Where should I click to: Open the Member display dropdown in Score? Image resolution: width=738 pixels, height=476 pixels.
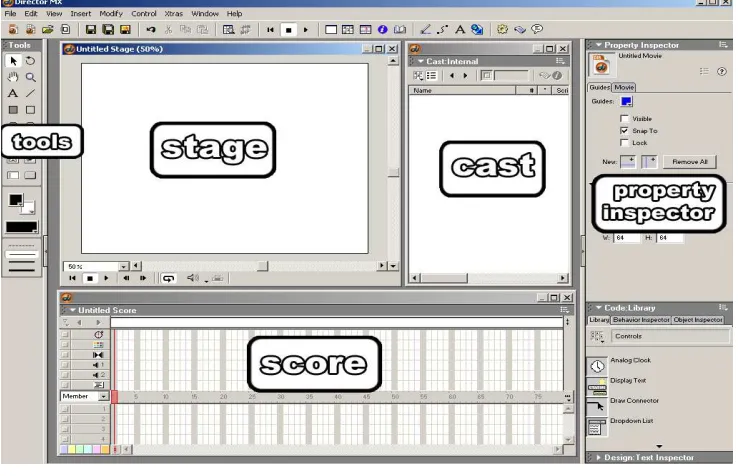[x=104, y=396]
